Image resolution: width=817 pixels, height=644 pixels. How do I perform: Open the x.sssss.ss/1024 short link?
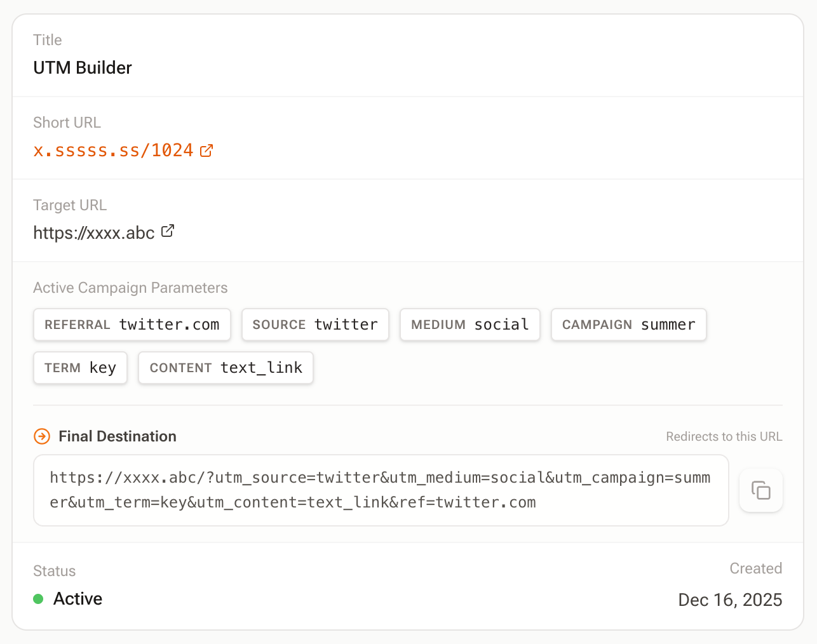click(x=113, y=151)
